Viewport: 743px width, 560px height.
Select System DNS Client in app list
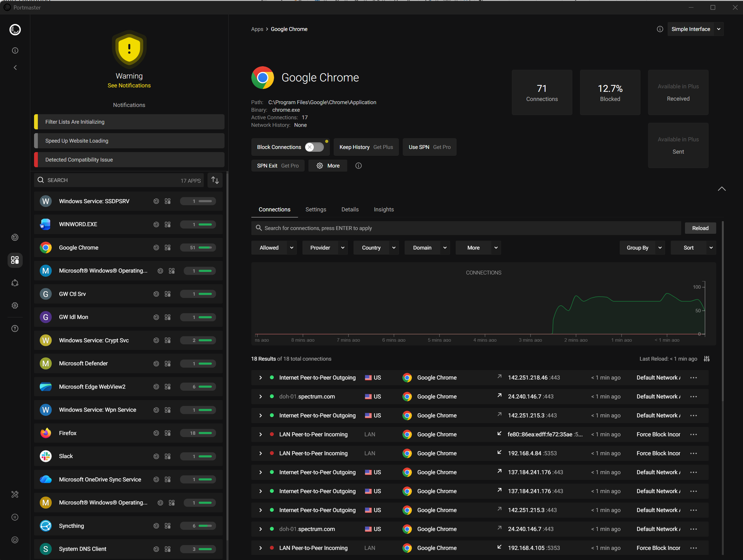(x=128, y=549)
